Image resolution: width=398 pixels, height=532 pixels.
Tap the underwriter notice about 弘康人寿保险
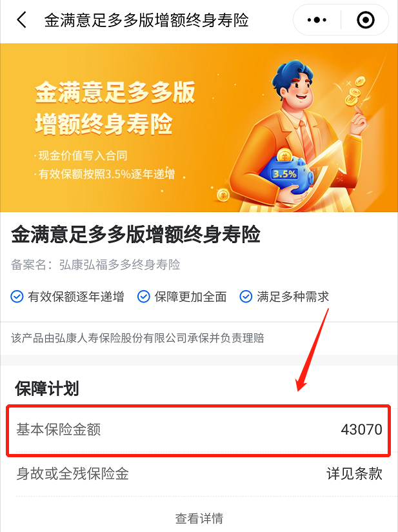point(137,338)
